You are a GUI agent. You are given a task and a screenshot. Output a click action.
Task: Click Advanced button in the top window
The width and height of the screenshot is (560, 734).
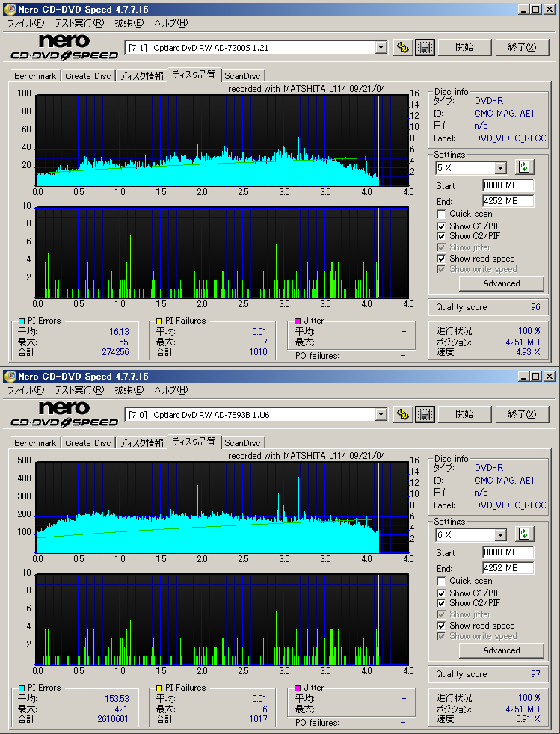(x=502, y=283)
